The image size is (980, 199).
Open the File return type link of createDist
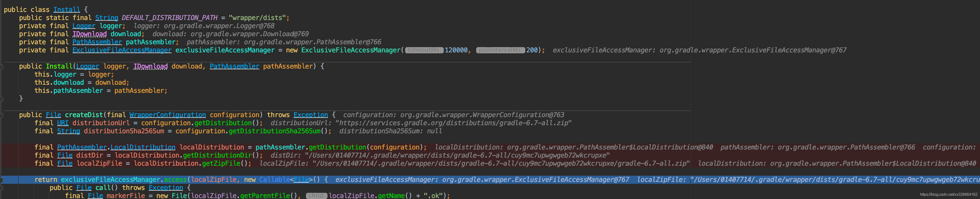click(x=53, y=115)
